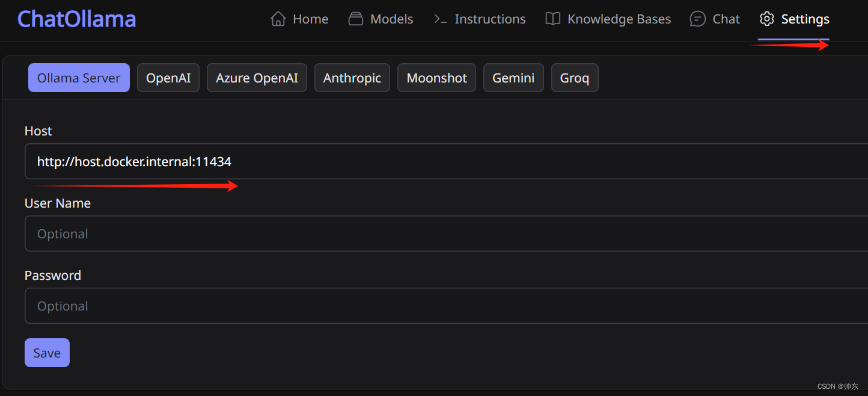Open the Home page label
Image resolution: width=868 pixels, height=396 pixels.
[311, 19]
